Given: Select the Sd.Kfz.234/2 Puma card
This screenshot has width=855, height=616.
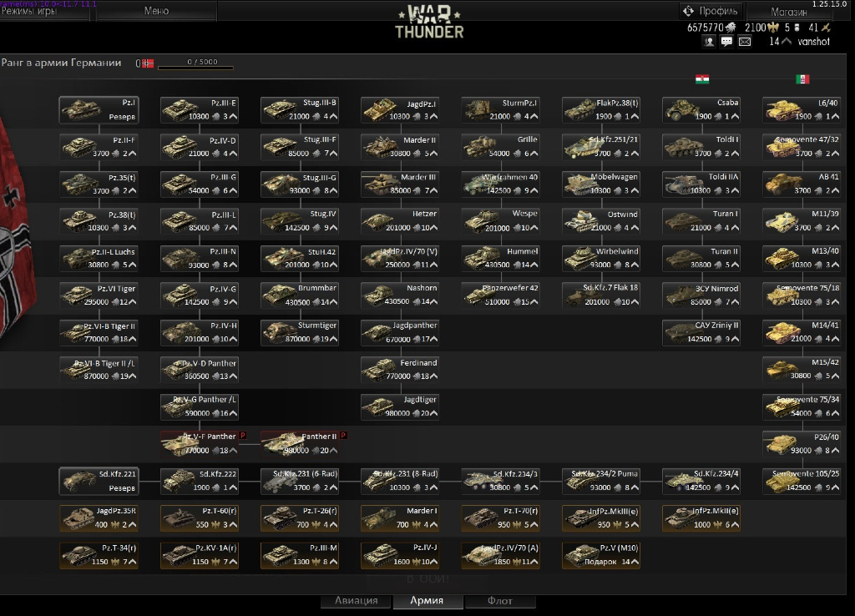Looking at the screenshot, I should (x=601, y=481).
